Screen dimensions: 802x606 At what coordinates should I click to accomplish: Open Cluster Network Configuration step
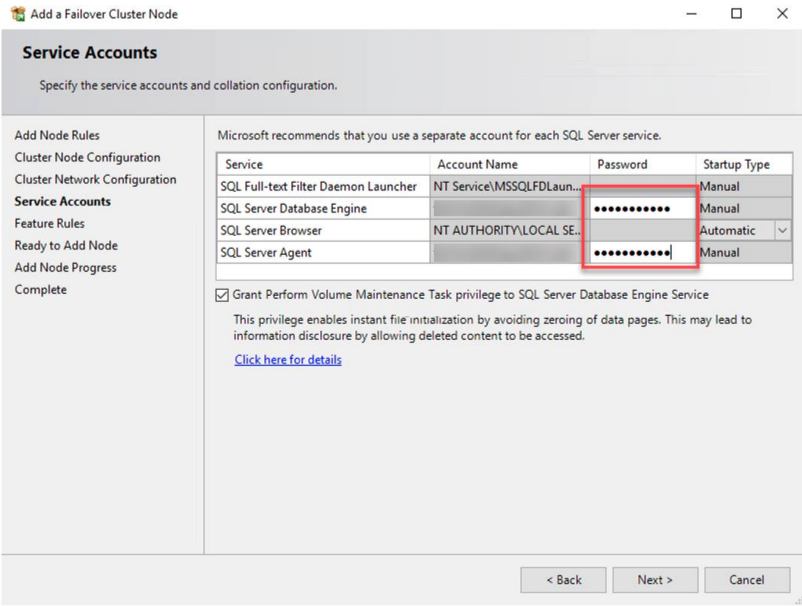(x=96, y=179)
